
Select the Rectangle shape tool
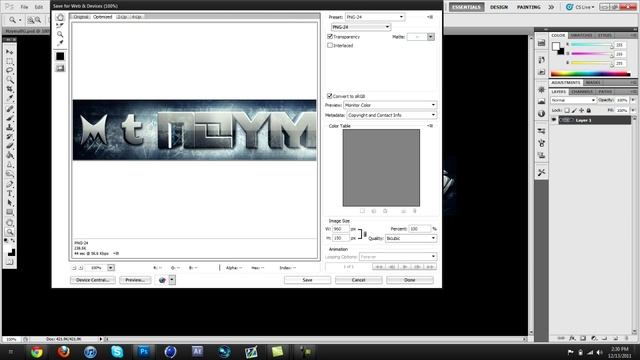(10, 212)
